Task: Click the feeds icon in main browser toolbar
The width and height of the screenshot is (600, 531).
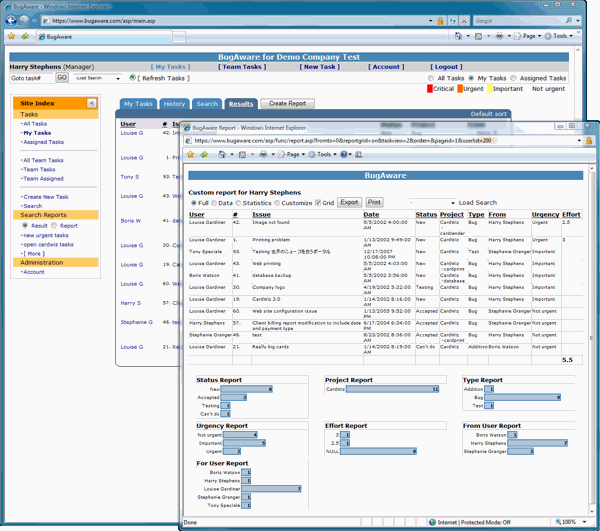Action: tap(479, 36)
